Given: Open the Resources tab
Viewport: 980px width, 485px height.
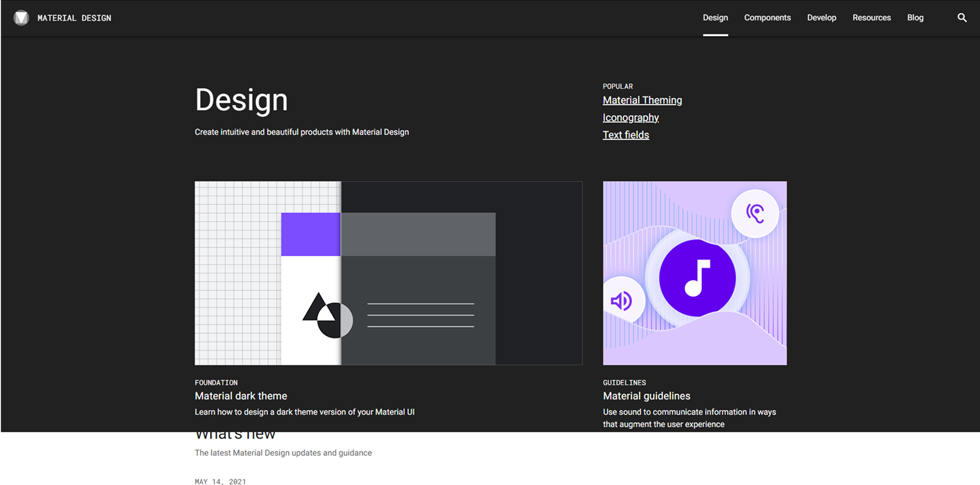Looking at the screenshot, I should (872, 18).
